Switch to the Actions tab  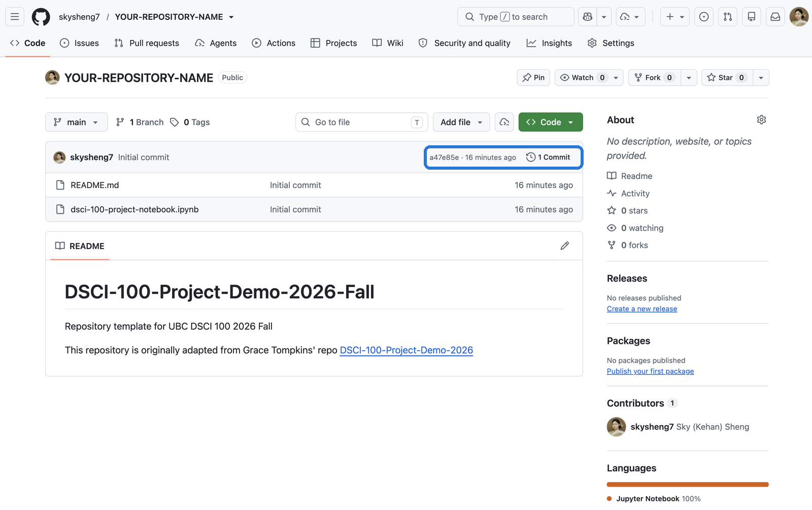274,43
